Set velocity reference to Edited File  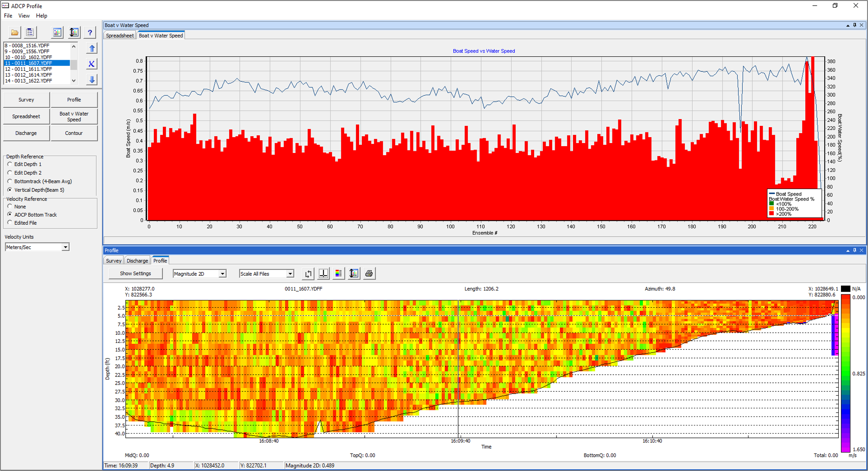click(x=9, y=223)
